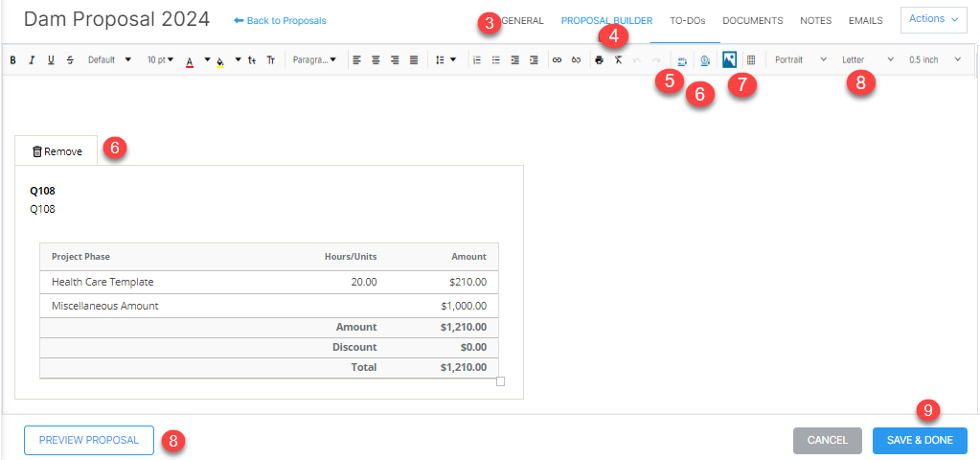Image resolution: width=980 pixels, height=460 pixels.
Task: Click the insert table icon
Action: 751,60
